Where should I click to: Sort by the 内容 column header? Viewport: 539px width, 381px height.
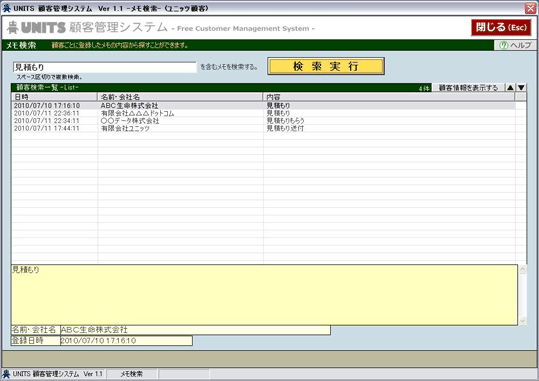389,97
